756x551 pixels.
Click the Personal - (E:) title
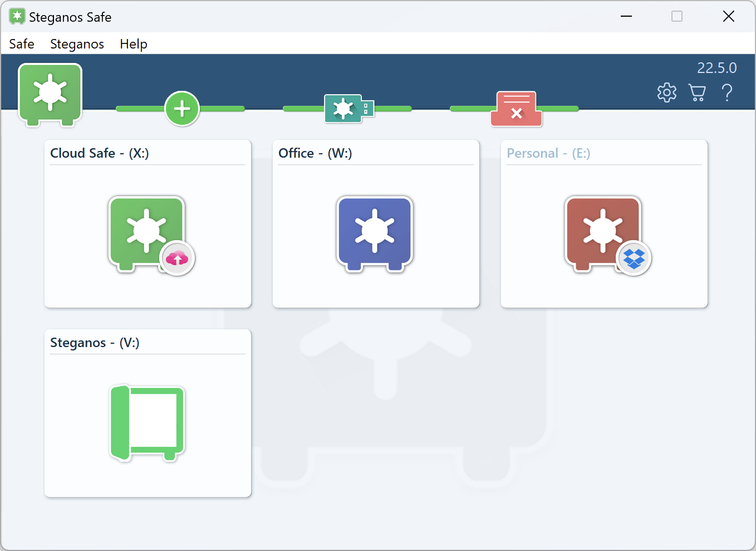[548, 153]
